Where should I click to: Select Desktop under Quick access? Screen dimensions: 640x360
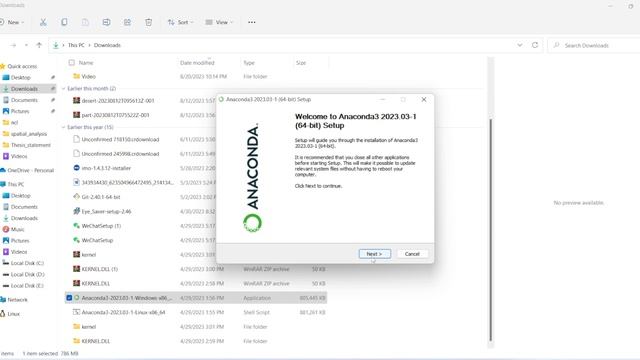pyautogui.click(x=20, y=78)
